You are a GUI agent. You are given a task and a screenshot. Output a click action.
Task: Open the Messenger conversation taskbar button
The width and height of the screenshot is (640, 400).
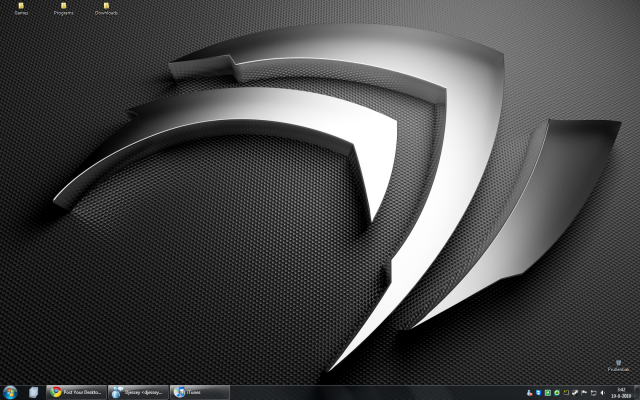[137, 392]
